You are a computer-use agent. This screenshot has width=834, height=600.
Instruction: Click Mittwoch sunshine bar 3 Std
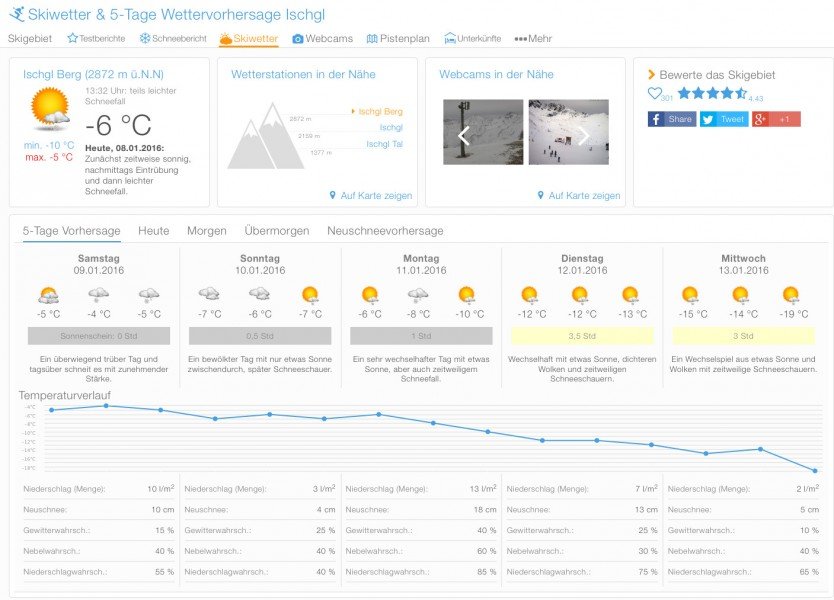click(x=743, y=336)
